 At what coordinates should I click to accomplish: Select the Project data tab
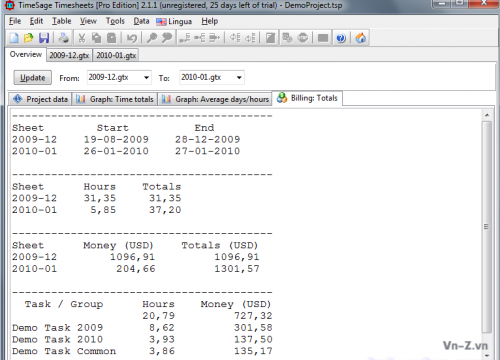(40, 99)
